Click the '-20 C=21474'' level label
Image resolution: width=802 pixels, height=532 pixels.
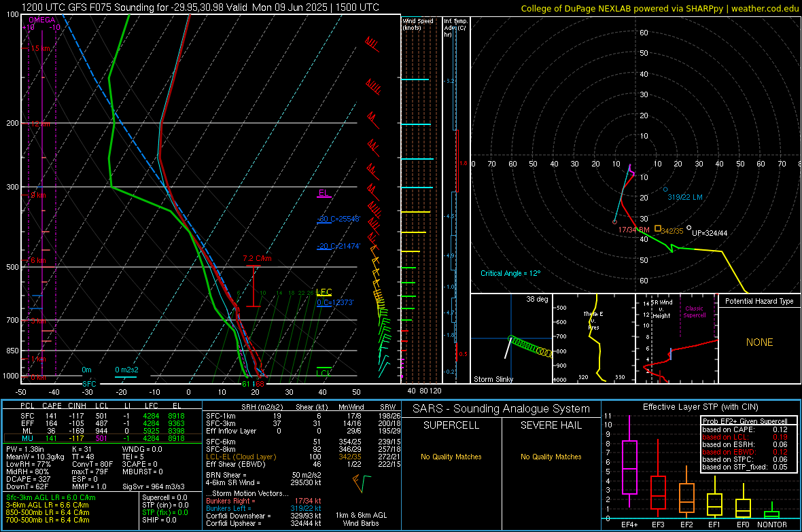(x=338, y=246)
